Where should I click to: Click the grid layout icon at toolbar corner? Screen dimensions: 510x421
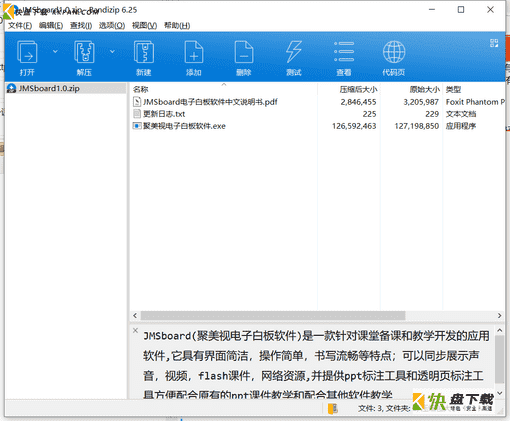pyautogui.click(x=494, y=43)
